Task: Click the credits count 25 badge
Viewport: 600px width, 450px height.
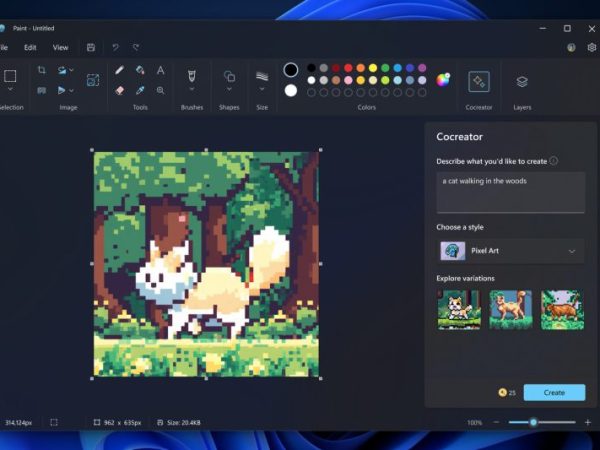Action: 507,393
